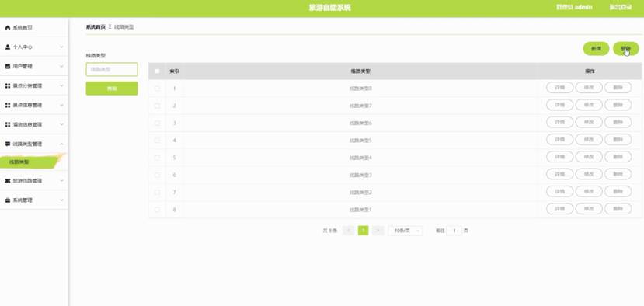Viewport: 644px width, 306px height.
Task: Click the icon beside 旅游线路管理
Action: (8, 180)
